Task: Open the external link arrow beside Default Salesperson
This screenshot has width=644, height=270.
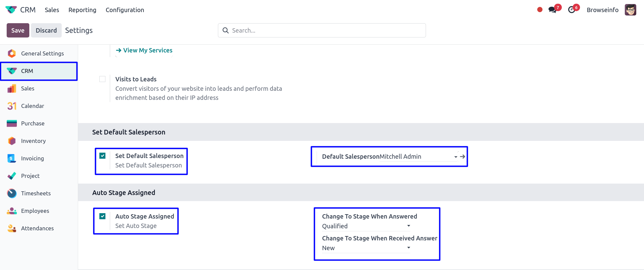Action: coord(463,157)
